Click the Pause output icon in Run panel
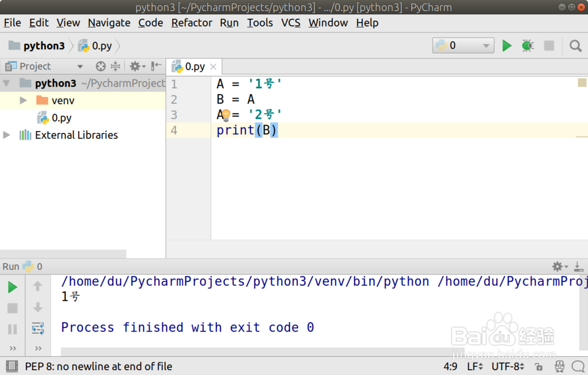588x375 pixels. tap(12, 329)
